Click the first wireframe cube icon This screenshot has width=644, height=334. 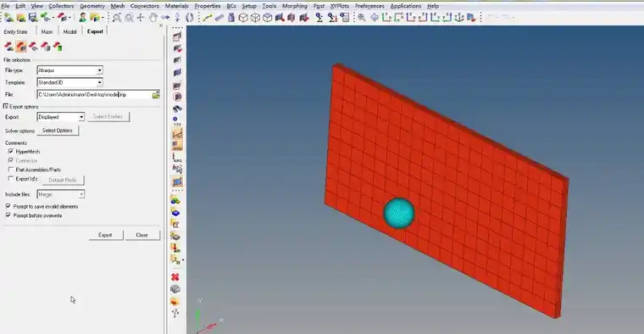click(243, 18)
